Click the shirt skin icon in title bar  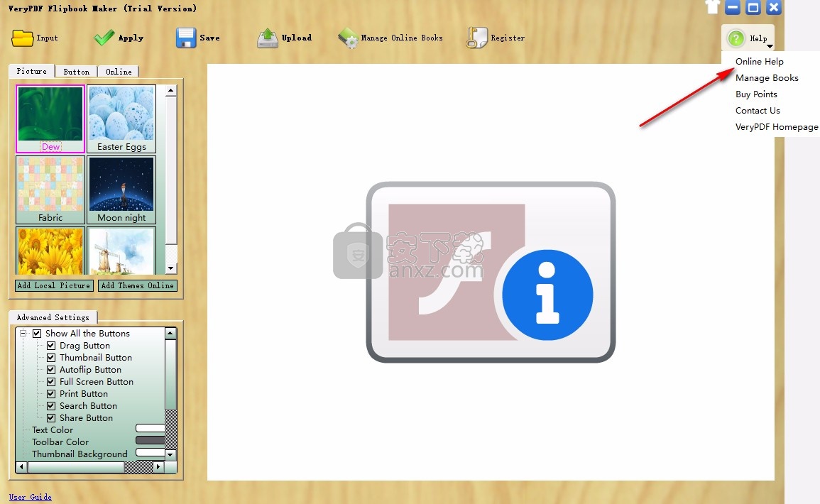point(712,7)
